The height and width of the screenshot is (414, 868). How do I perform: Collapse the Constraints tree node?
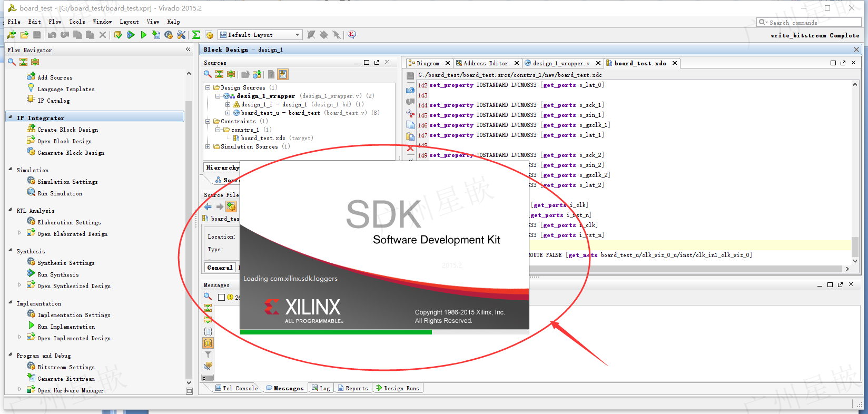208,121
